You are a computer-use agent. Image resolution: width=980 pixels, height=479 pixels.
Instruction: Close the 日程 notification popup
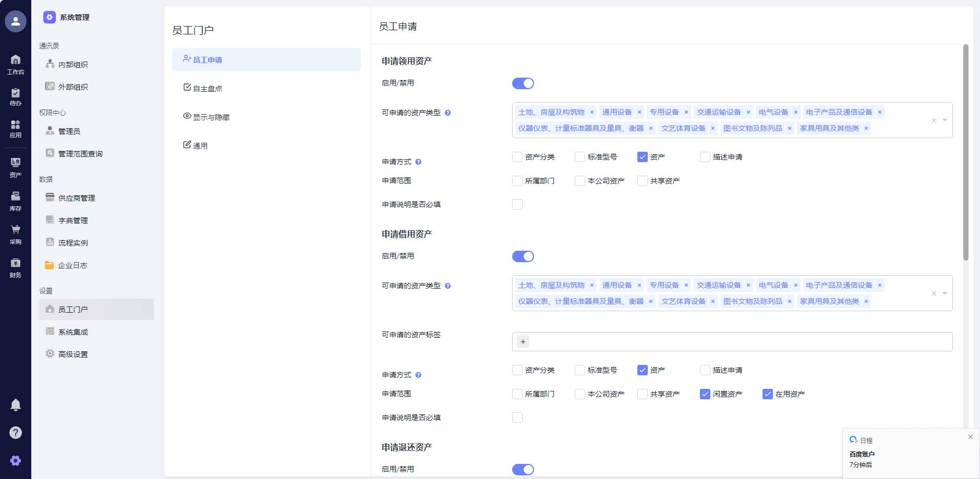tap(971, 437)
